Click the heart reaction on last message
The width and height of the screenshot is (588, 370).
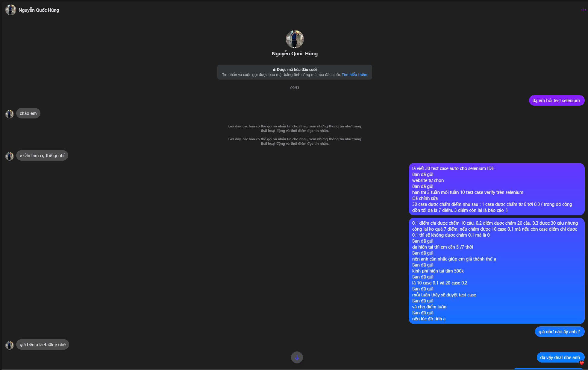point(581,363)
